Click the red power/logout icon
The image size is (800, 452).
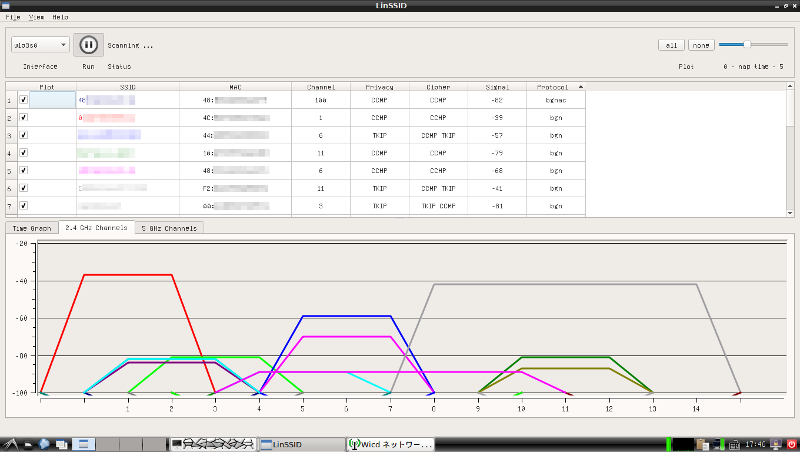tap(791, 444)
